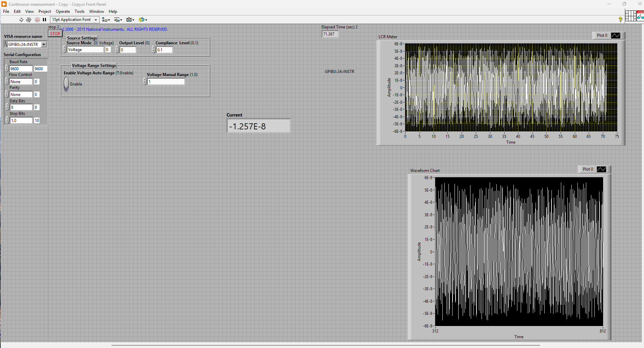Screen dimensions: 644x348
Task: Open the Help menu
Action: (x=113, y=11)
